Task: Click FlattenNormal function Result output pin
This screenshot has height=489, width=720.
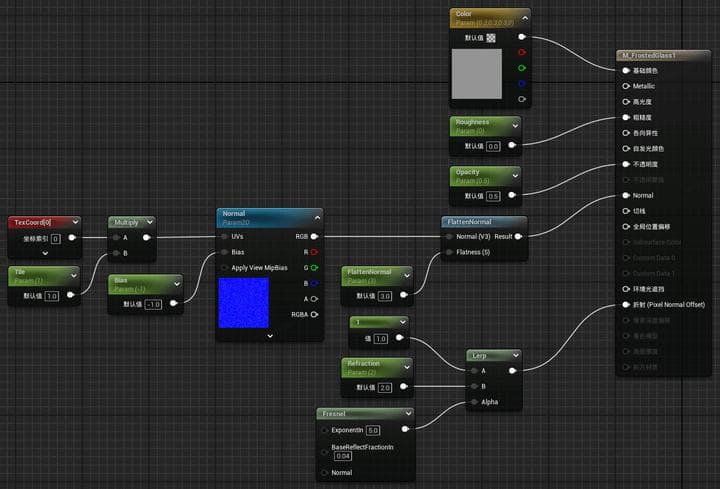Action: 518,236
